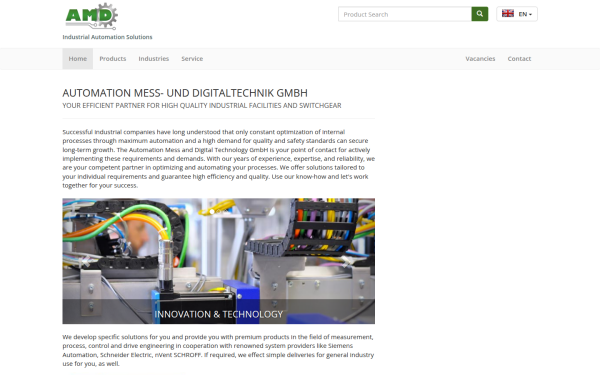Open the Service menu

coord(192,59)
